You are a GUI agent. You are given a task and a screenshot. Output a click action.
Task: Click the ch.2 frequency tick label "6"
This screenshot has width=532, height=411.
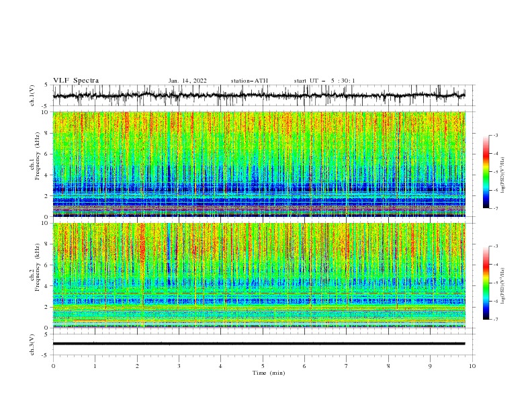pos(47,265)
